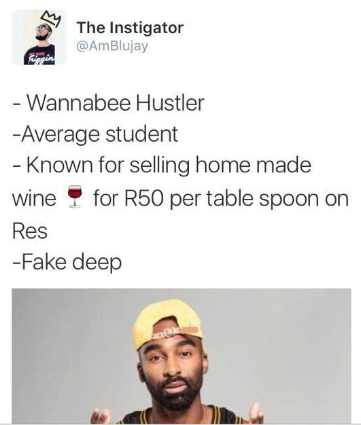
Task: Open The Instigator display name
Action: point(130,27)
